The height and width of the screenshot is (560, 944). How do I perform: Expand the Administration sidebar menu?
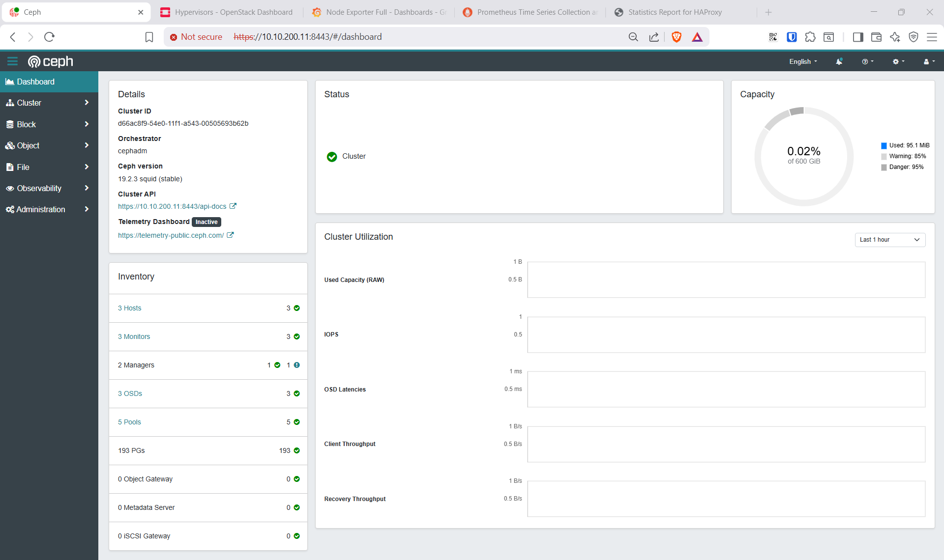pyautogui.click(x=49, y=209)
